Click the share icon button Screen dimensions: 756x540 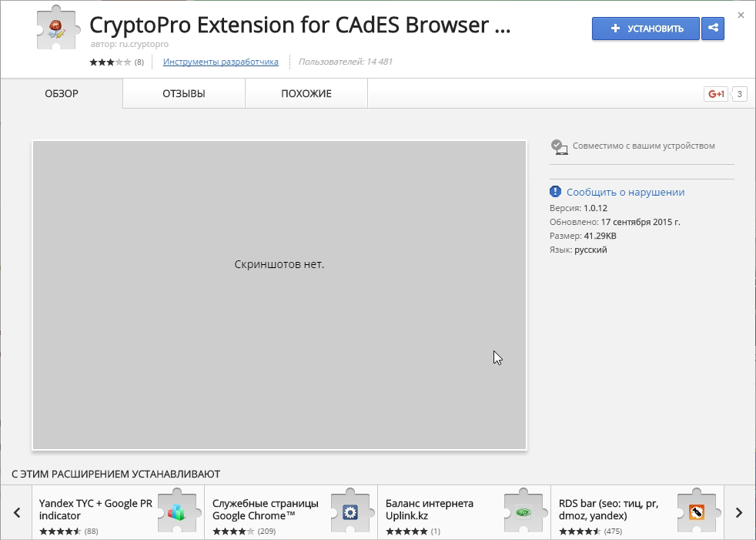(714, 29)
